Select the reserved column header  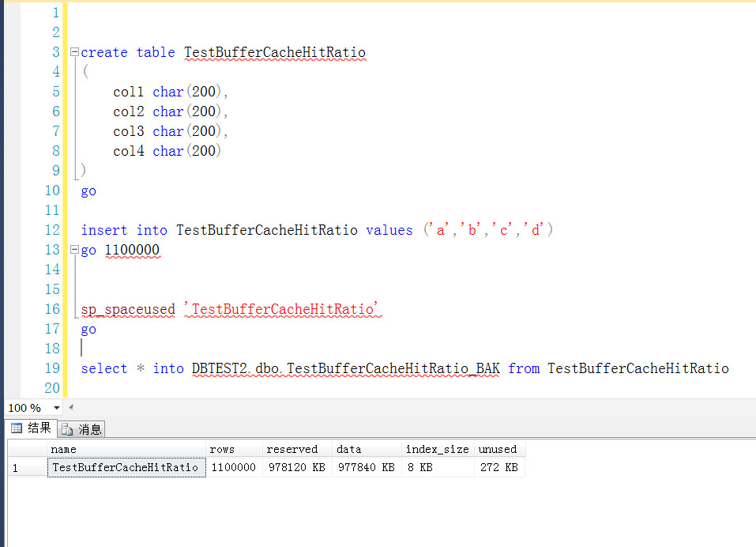click(298, 449)
